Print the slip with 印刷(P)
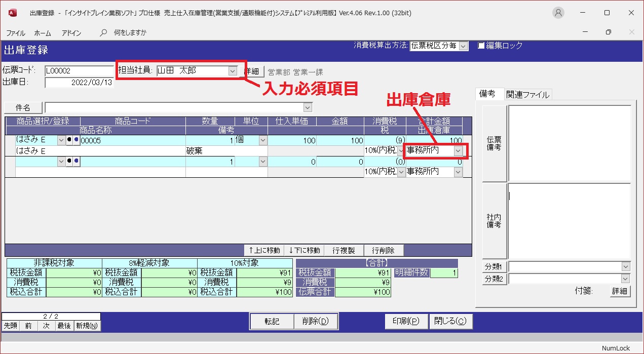 pyautogui.click(x=406, y=321)
